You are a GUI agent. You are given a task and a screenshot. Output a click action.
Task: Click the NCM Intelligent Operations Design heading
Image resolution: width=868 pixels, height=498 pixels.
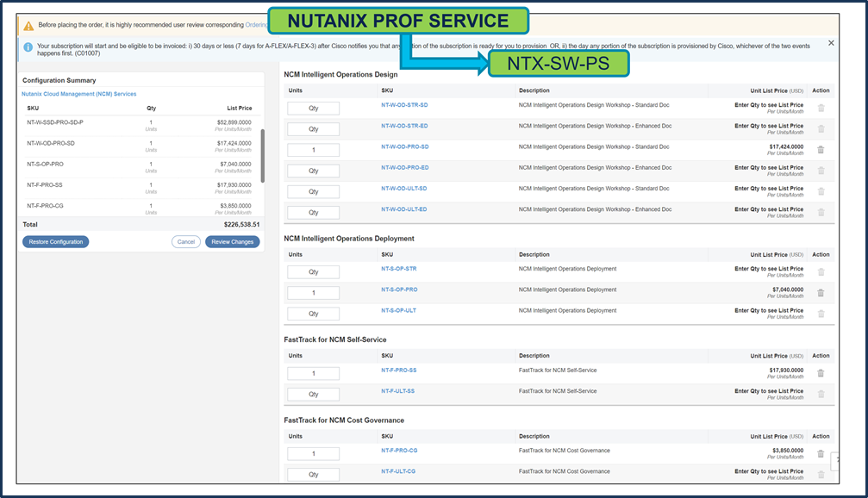click(x=340, y=75)
